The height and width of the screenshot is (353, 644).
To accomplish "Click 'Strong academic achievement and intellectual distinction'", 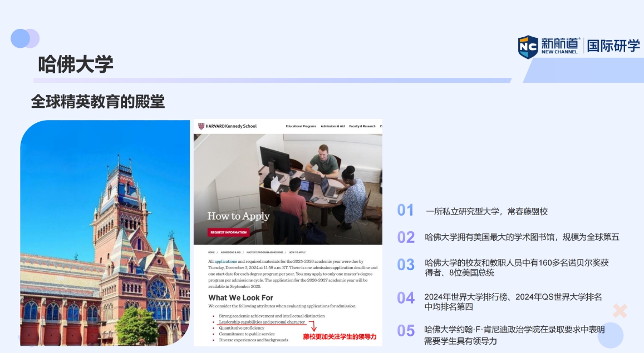I will click(272, 316).
